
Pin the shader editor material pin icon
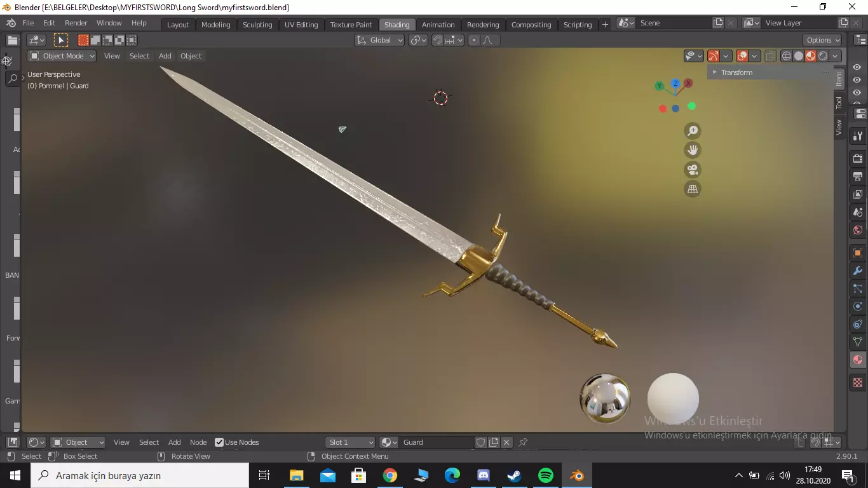[x=523, y=442]
